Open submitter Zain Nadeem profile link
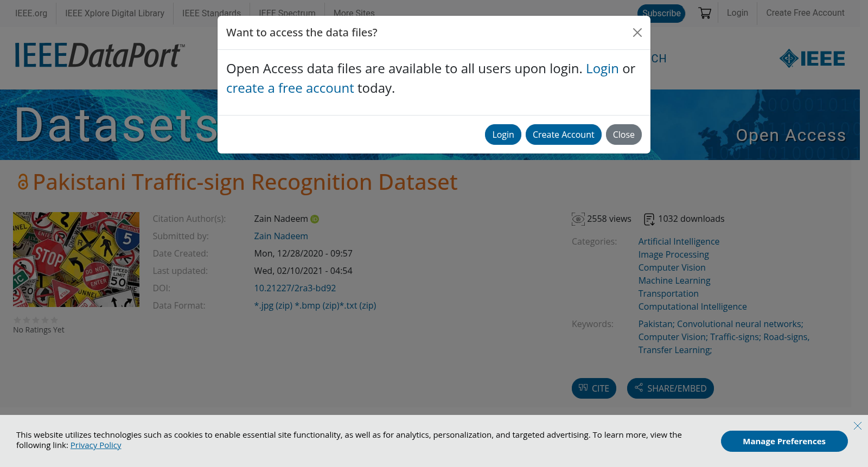 (281, 236)
